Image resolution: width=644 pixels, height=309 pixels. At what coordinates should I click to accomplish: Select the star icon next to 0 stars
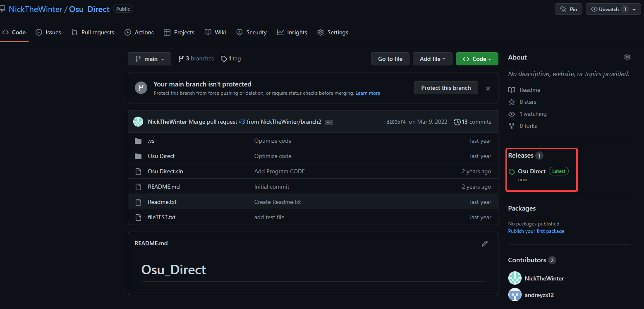(512, 102)
